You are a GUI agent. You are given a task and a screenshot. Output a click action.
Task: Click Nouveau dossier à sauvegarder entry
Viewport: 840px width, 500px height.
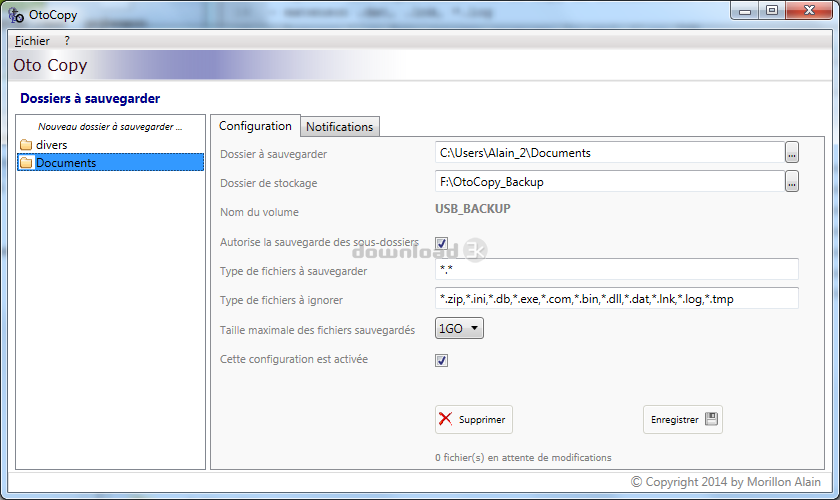[x=110, y=127]
